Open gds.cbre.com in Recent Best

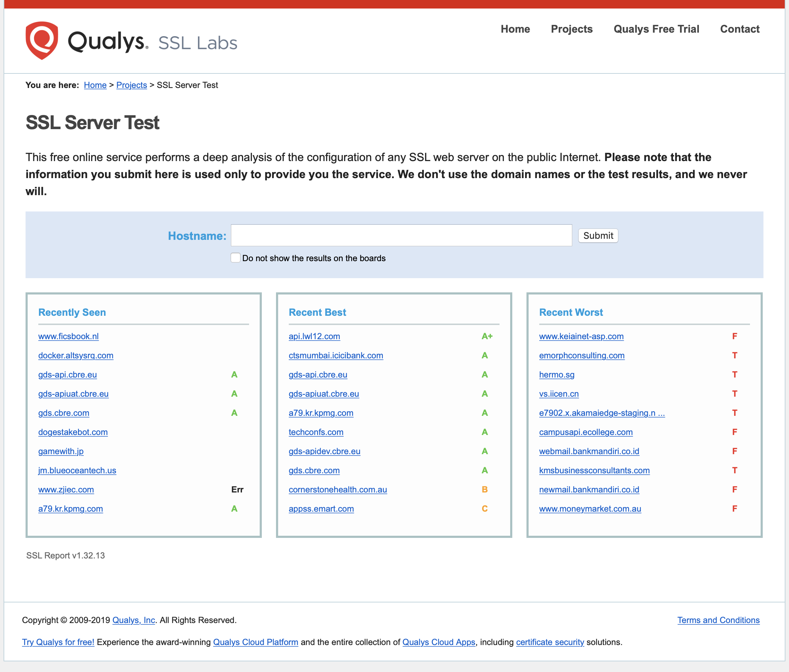tap(314, 470)
